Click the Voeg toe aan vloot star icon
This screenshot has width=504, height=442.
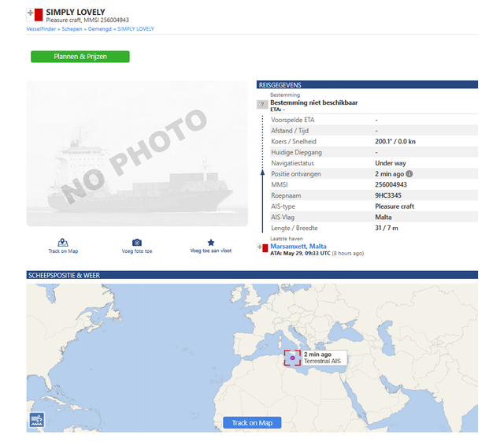[211, 242]
